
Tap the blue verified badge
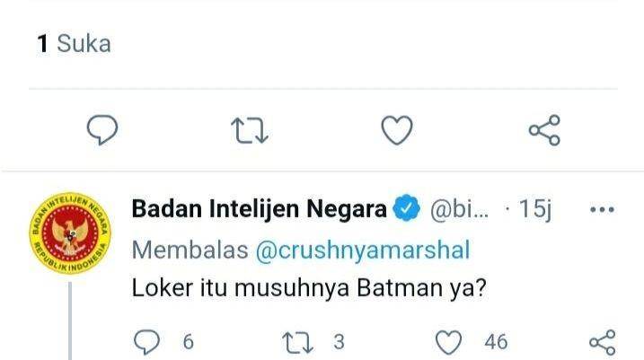tap(406, 208)
